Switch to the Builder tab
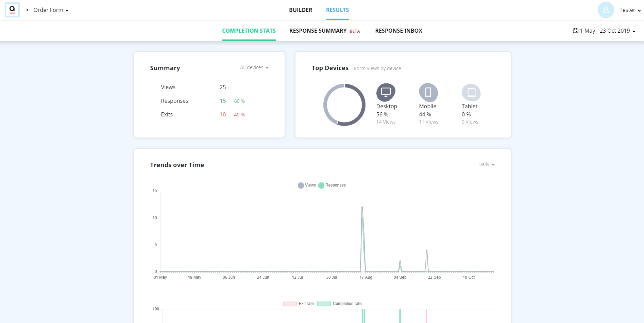This screenshot has width=644, height=323. (x=301, y=10)
